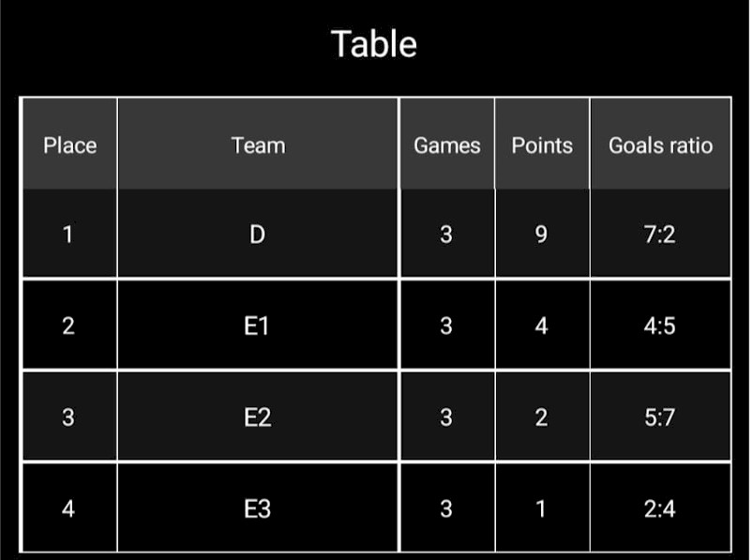Select the 5:7 goals ratio cell
The width and height of the screenshot is (753, 560).
pos(660,417)
